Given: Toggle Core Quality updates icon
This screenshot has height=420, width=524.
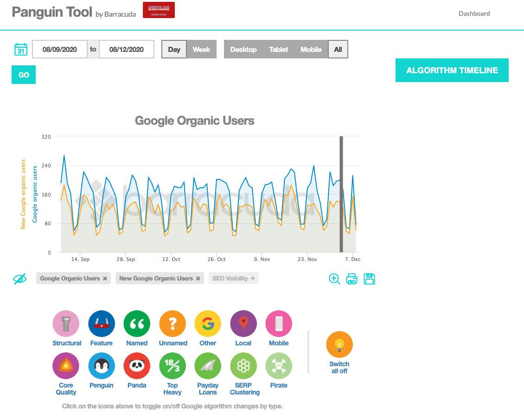Looking at the screenshot, I should [66, 366].
